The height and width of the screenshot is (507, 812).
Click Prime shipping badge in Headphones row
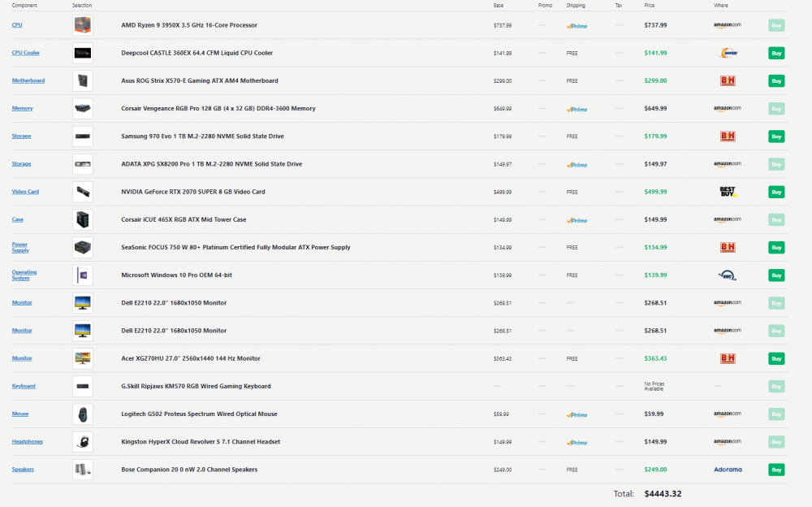(577, 443)
